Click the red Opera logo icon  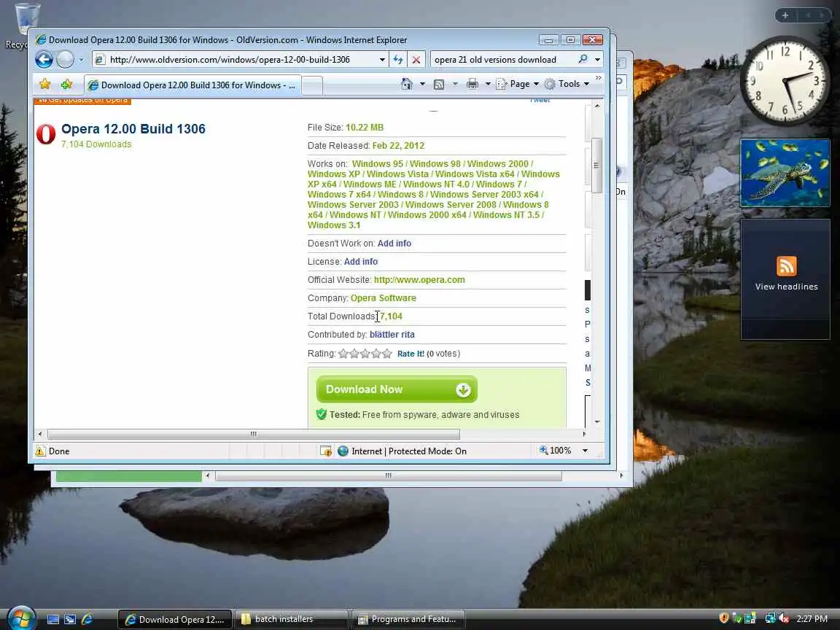click(x=46, y=134)
